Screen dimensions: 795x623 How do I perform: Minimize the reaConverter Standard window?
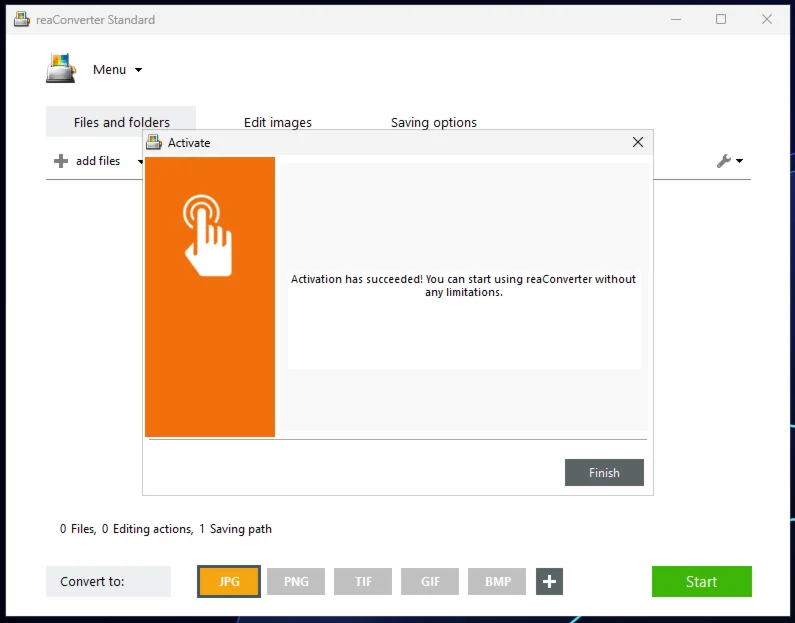click(x=676, y=19)
